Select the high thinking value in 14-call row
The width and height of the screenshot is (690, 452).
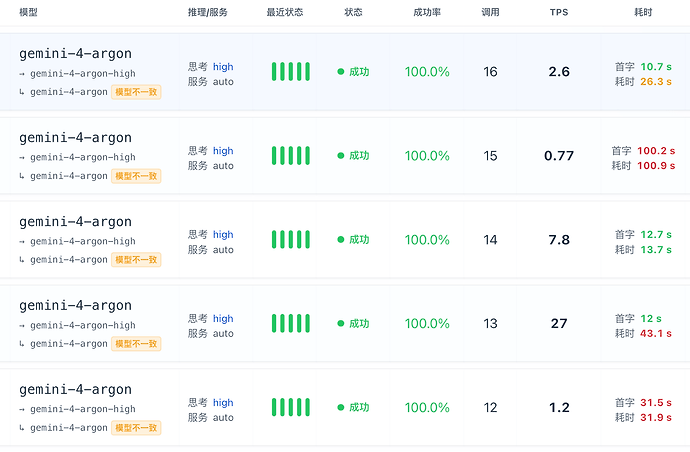[223, 235]
